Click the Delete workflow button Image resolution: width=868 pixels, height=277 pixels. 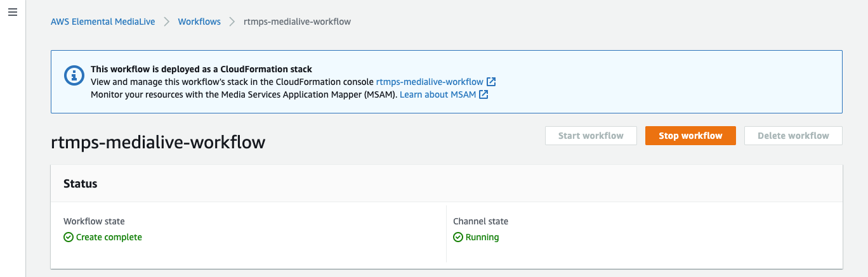tap(793, 136)
